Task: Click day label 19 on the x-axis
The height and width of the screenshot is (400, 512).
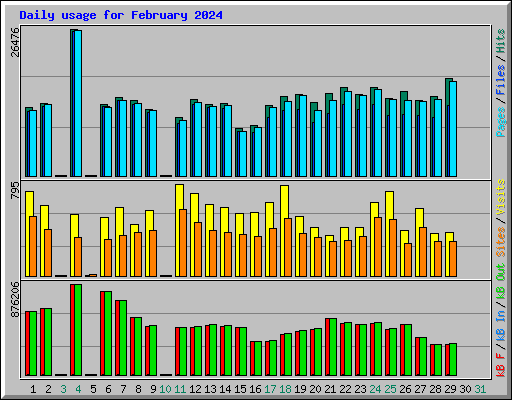Action: click(x=300, y=389)
